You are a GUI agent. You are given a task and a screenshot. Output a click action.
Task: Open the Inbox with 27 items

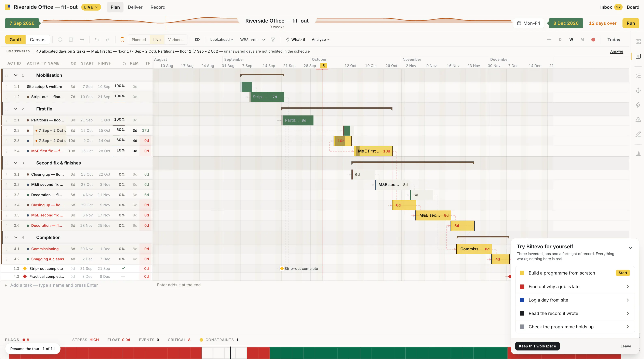[x=611, y=7]
